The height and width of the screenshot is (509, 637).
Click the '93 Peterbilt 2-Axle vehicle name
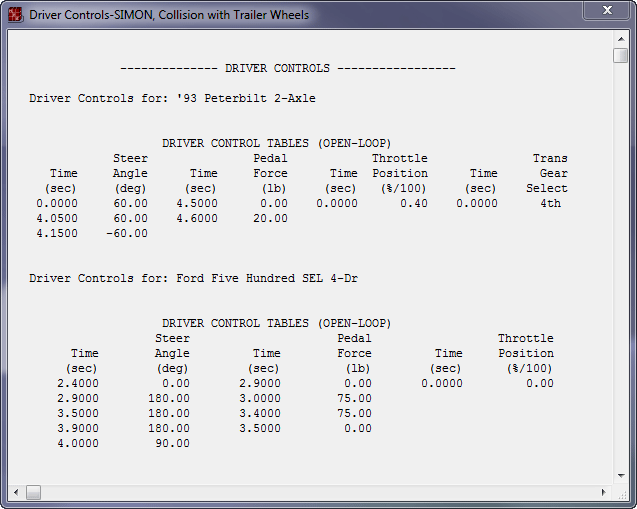click(x=244, y=99)
